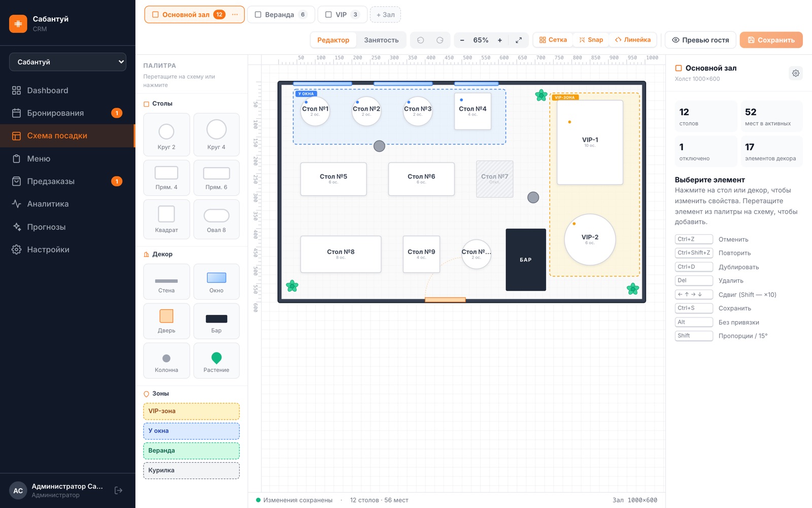Toggle the Линейка ruler option
Viewport: 812px width, 508px height.
[x=632, y=40]
